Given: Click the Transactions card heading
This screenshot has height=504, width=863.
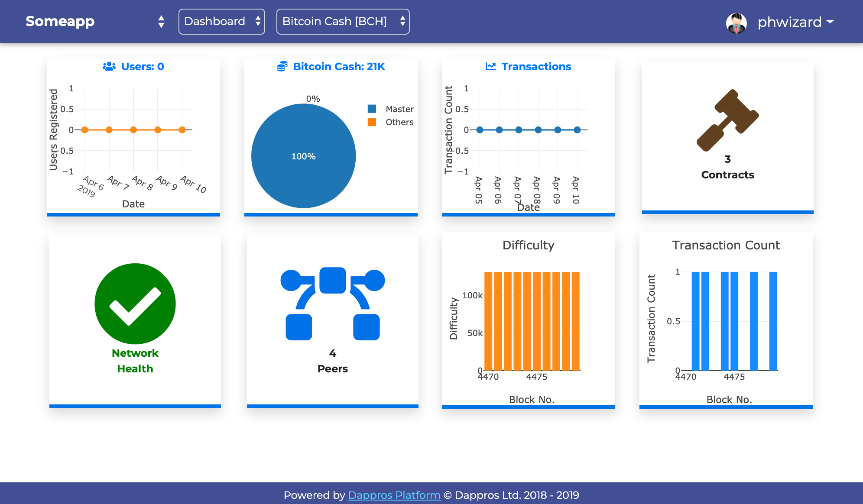Looking at the screenshot, I should (x=529, y=66).
